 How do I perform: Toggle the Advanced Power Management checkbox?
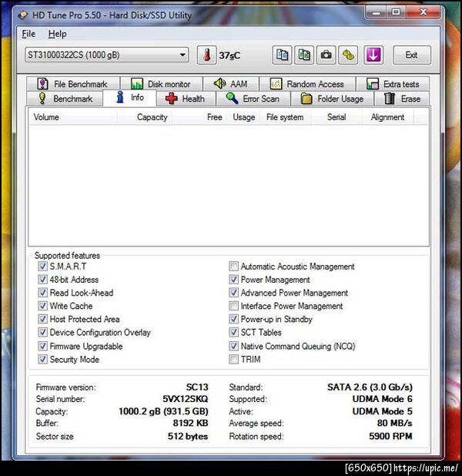coord(233,293)
